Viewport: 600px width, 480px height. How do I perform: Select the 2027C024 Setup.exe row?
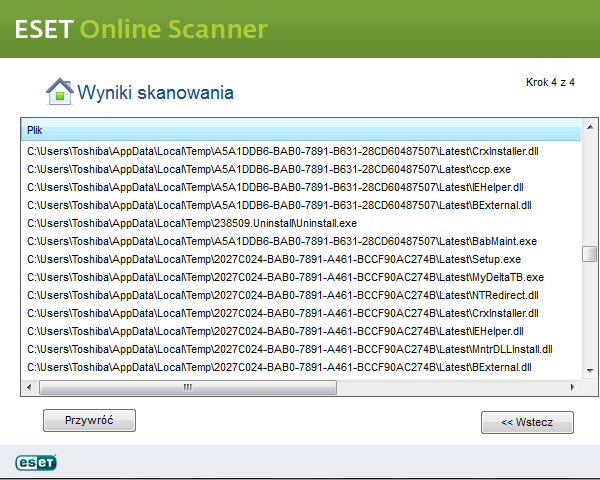301,259
